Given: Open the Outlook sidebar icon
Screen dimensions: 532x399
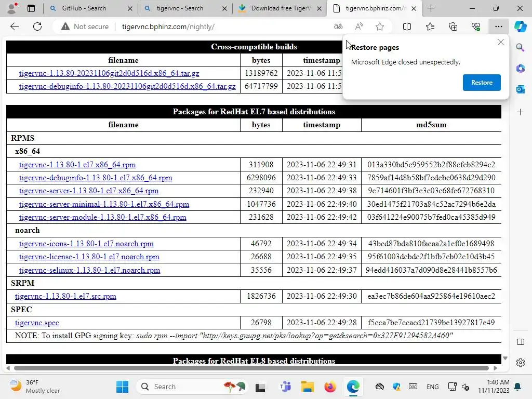Looking at the screenshot, I should pos(520,89).
